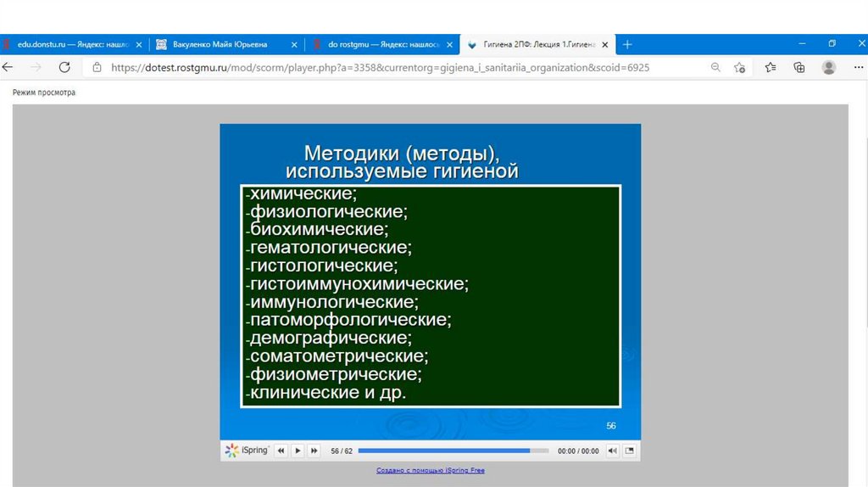The height and width of the screenshot is (487, 868).
Task: Click the line физиометрические;
Action: tap(334, 374)
